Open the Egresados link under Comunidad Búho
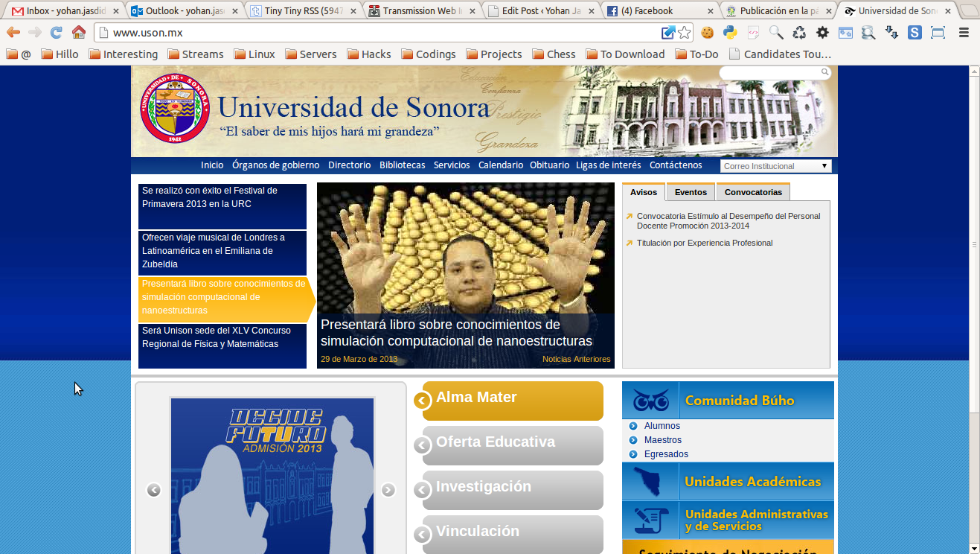 666,454
